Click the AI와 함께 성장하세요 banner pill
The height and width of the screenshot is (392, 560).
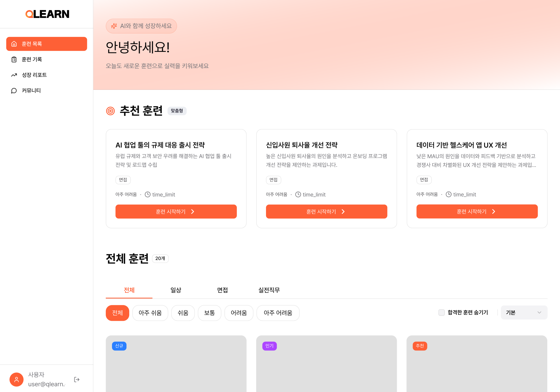pyautogui.click(x=141, y=26)
